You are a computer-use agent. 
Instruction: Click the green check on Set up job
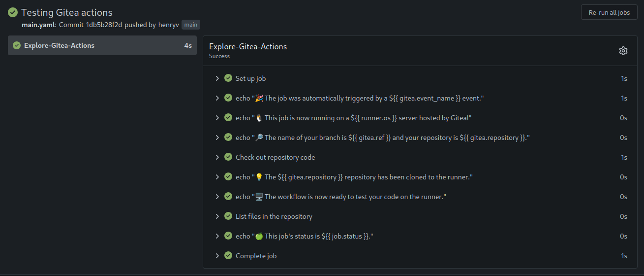[228, 78]
